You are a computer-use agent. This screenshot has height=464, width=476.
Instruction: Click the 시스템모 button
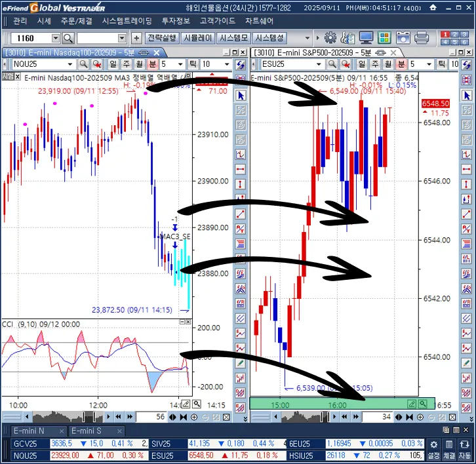234,38
